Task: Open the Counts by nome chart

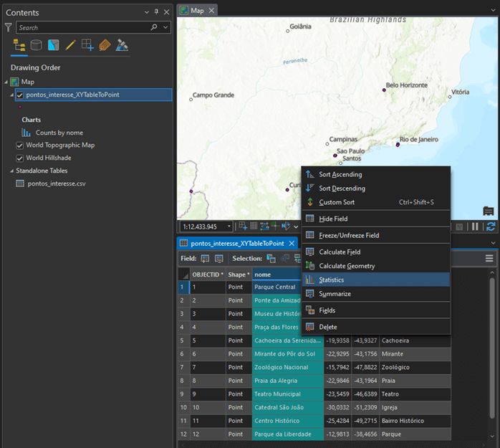Action: pyautogui.click(x=59, y=133)
